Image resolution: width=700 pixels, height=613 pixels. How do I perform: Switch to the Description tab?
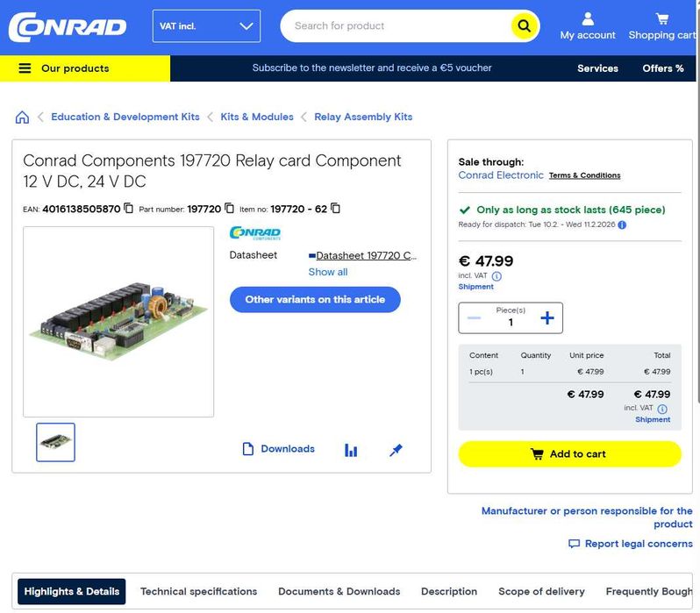coord(449,592)
